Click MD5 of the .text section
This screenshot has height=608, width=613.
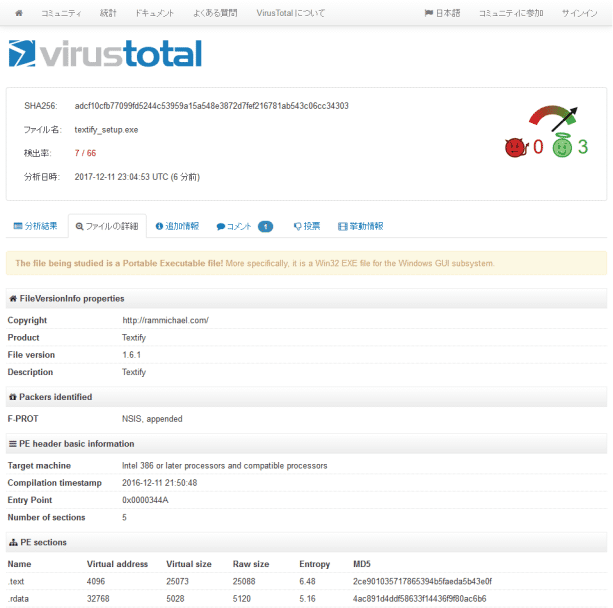pyautogui.click(x=422, y=581)
